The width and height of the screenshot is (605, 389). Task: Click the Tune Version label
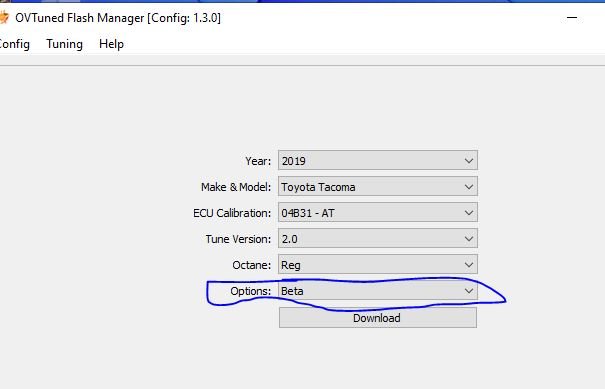238,239
